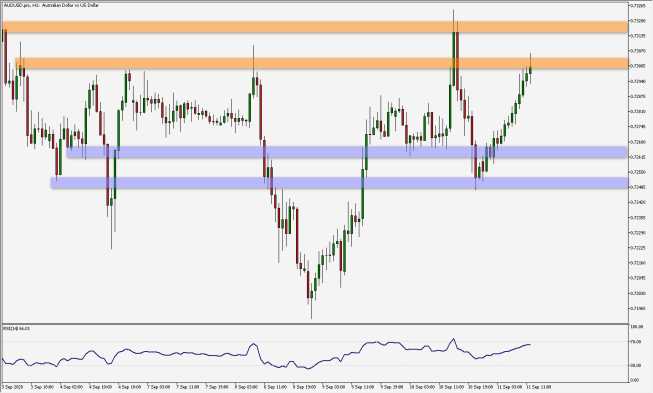Click the 9 Sep 11:00 time label
The width and height of the screenshot is (653, 393).
pos(362,387)
